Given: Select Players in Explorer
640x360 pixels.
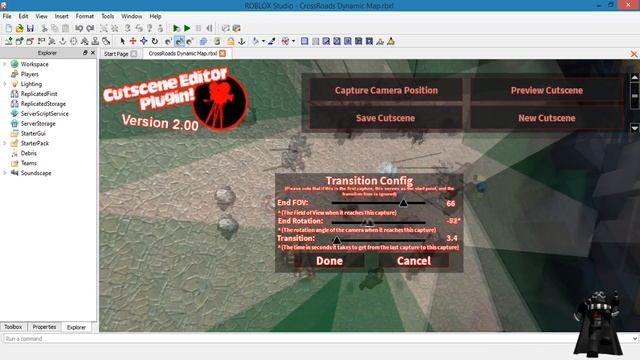Looking at the screenshot, I should 29,74.
